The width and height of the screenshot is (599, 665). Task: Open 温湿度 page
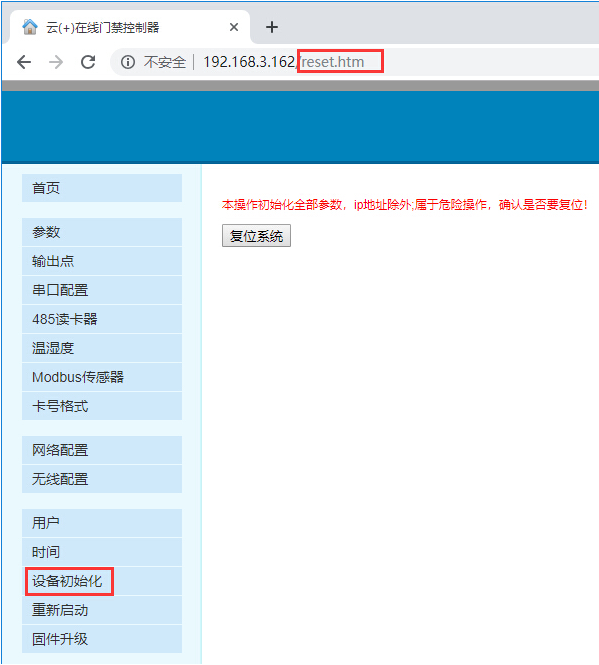102,348
